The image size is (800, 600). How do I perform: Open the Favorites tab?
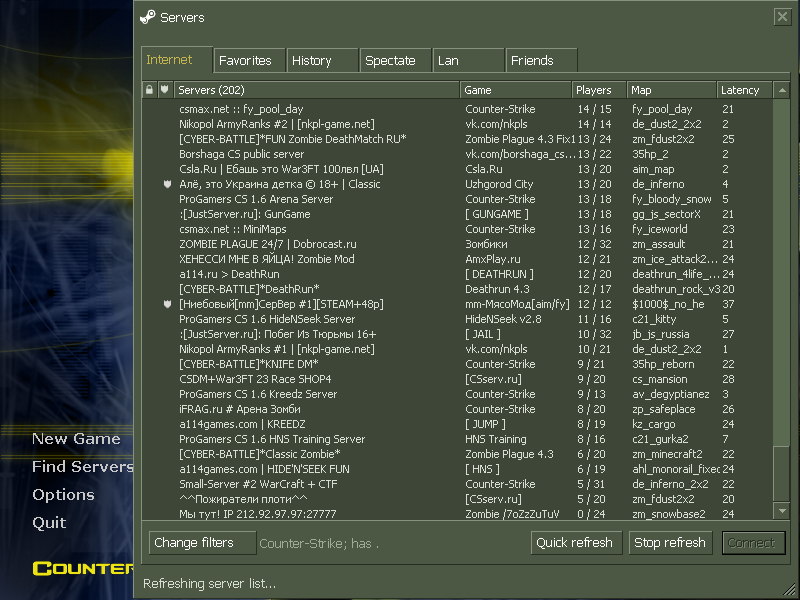tap(249, 61)
